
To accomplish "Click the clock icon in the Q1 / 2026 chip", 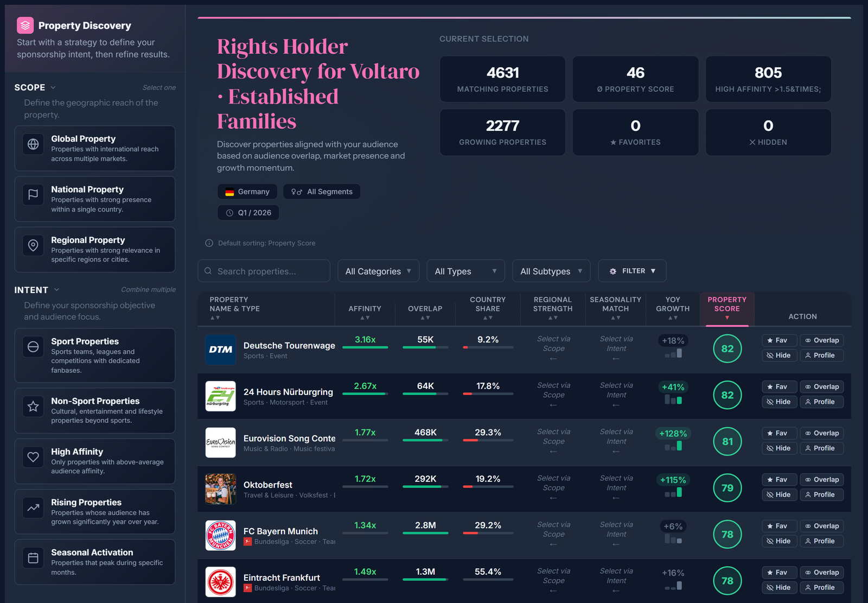I will pos(229,213).
